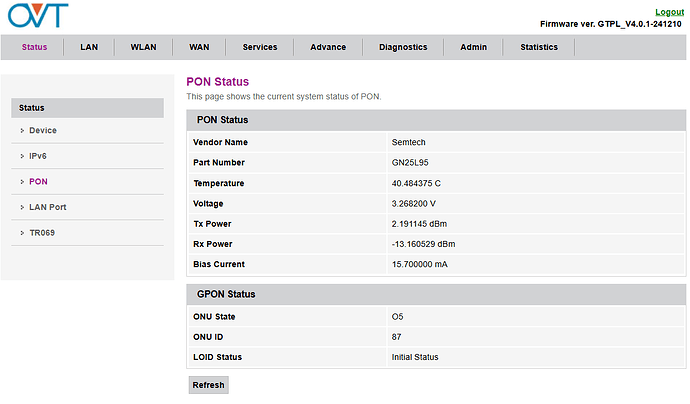Click the arrow bullet beside Device
Viewport: 690px width, 404px height.
(x=21, y=131)
